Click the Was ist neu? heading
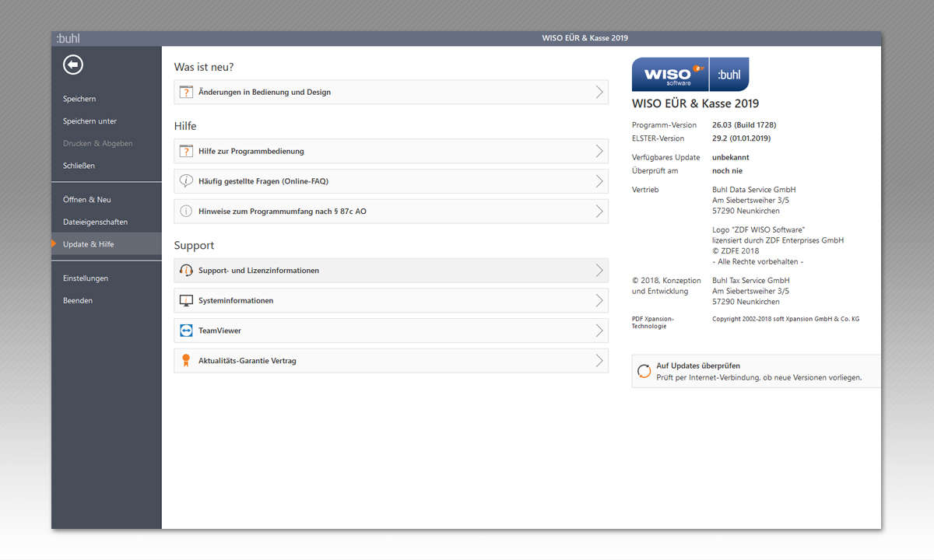 click(x=204, y=68)
